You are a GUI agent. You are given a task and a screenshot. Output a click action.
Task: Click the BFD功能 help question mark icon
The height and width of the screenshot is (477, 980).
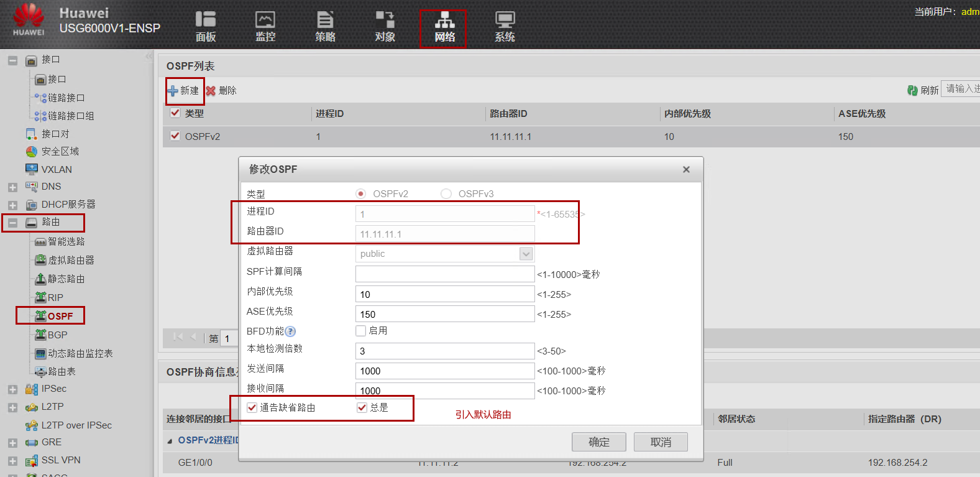pos(290,331)
